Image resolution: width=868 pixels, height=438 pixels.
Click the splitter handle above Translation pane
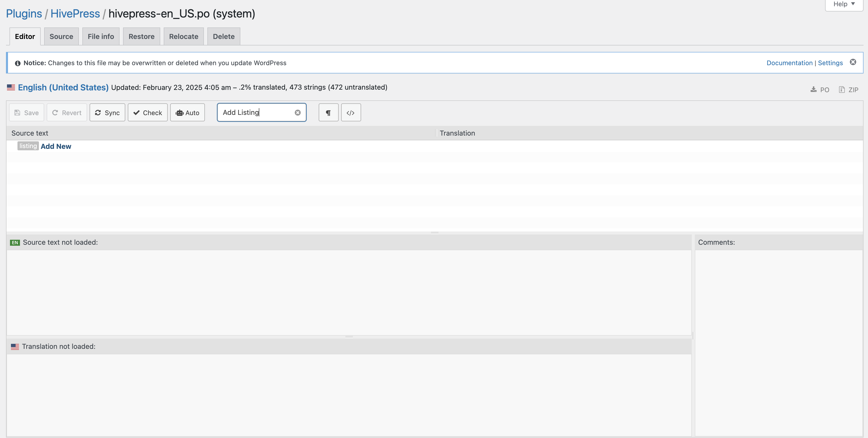point(349,337)
